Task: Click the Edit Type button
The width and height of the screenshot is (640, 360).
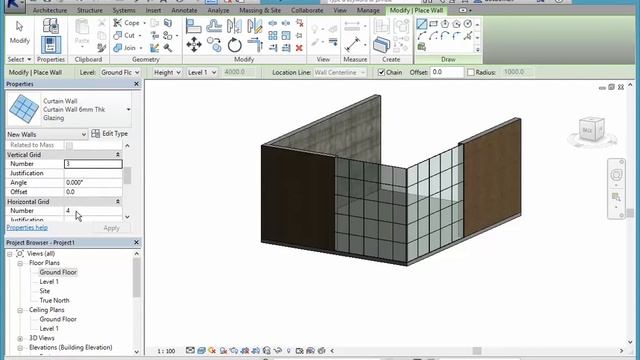Action: click(110, 133)
